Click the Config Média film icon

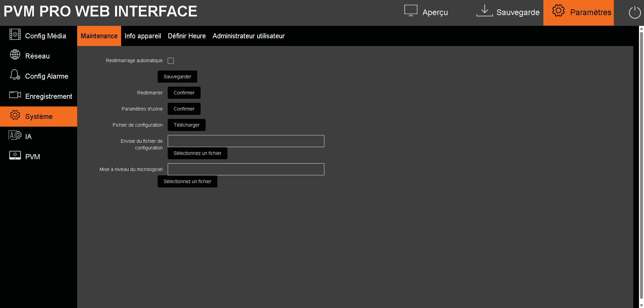point(15,34)
